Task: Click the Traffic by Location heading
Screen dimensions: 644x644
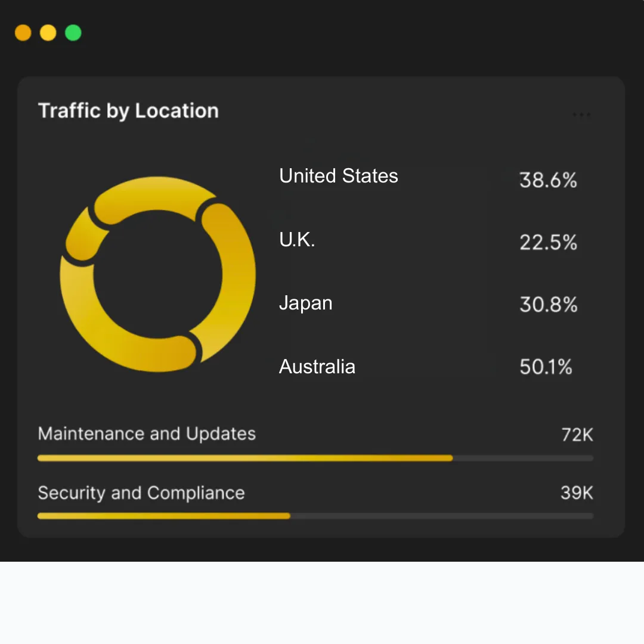Action: [x=128, y=111]
